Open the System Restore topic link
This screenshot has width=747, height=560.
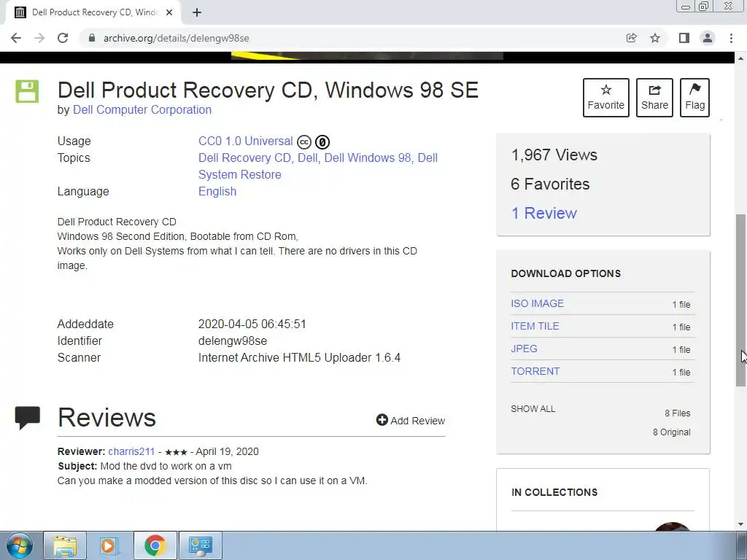[239, 174]
